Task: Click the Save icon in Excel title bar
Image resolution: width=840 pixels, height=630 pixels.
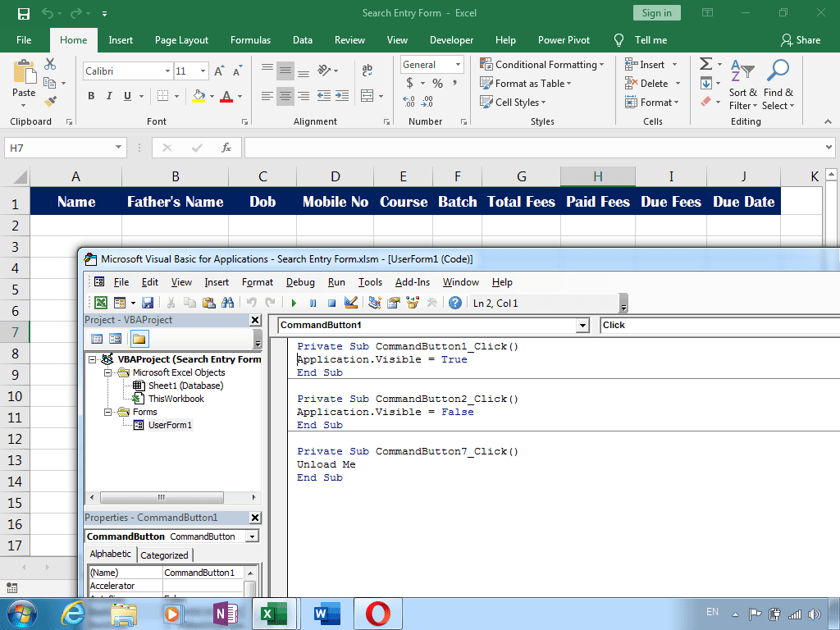Action: [24, 13]
